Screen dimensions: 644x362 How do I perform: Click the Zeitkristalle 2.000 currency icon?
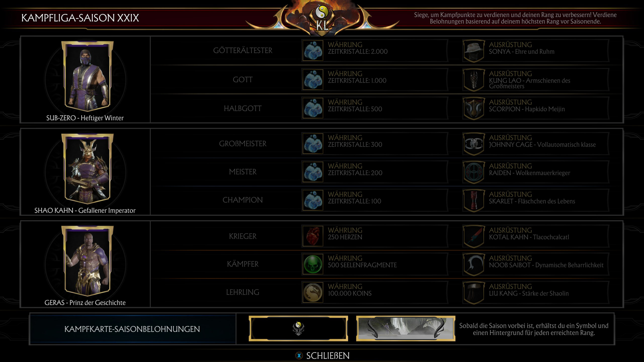(313, 51)
